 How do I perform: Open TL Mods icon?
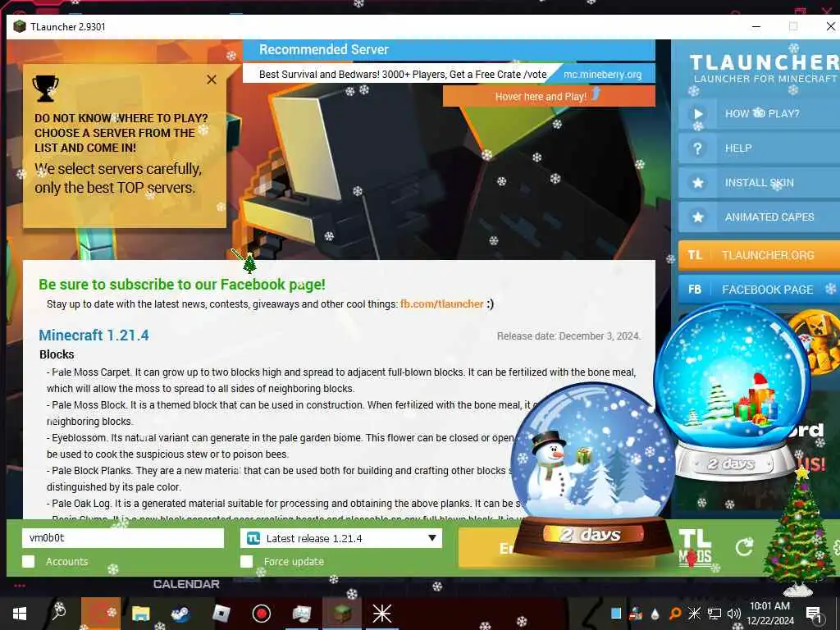pyautogui.click(x=695, y=547)
